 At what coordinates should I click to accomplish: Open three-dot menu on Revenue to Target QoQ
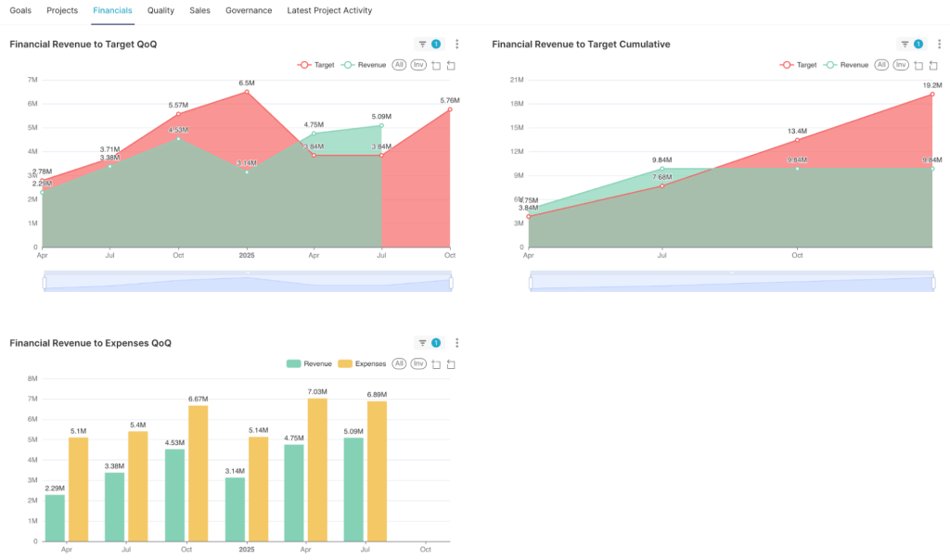coord(456,44)
